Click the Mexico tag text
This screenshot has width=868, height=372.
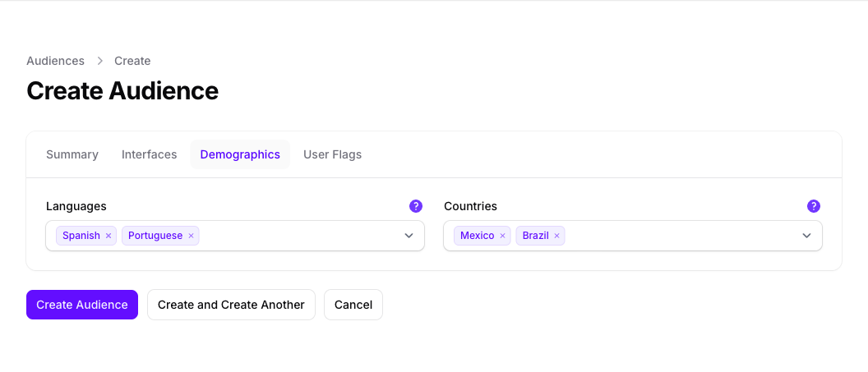(x=478, y=236)
